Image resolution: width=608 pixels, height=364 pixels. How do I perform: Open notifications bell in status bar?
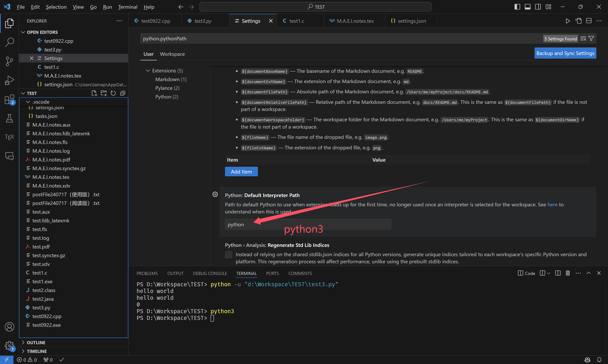[599, 360]
